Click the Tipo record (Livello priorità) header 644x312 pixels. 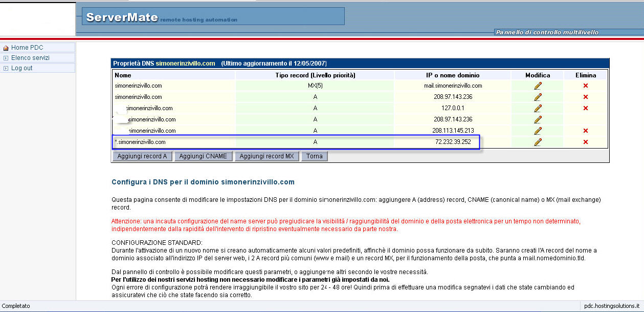point(315,75)
